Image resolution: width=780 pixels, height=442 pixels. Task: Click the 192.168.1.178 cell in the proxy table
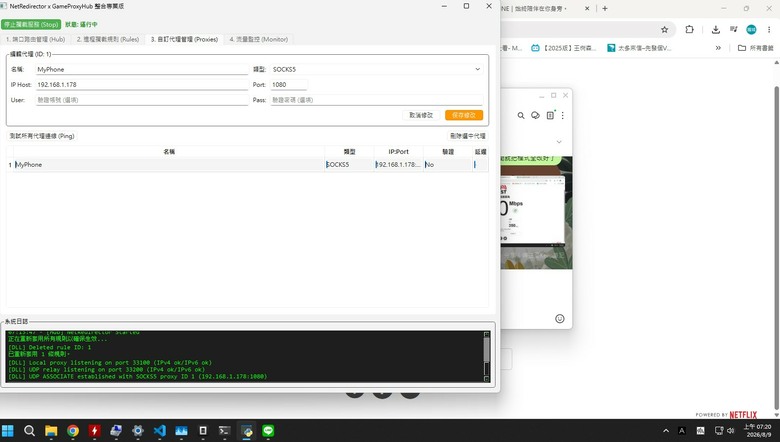399,165
